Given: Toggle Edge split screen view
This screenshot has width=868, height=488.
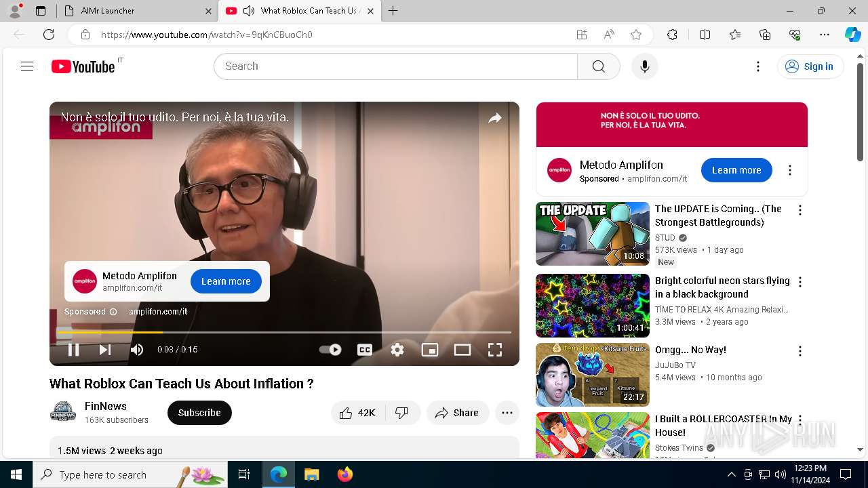Looking at the screenshot, I should coord(705,35).
